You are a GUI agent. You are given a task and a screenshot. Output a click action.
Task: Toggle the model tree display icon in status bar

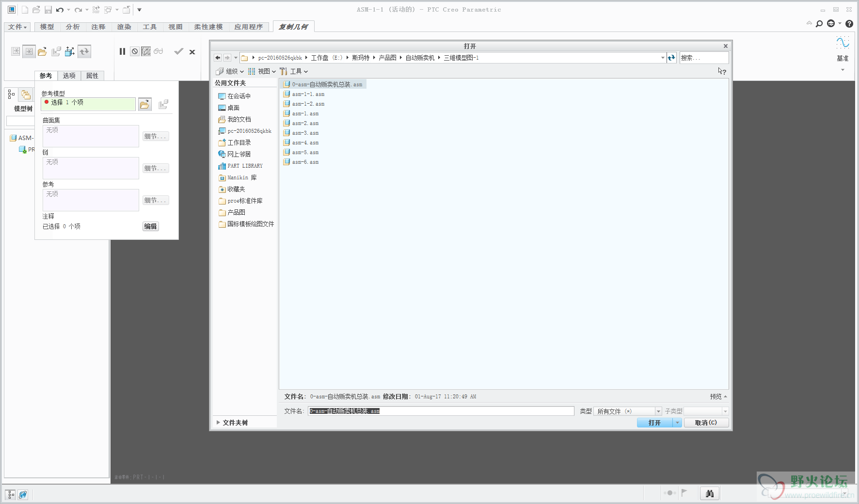[11, 495]
